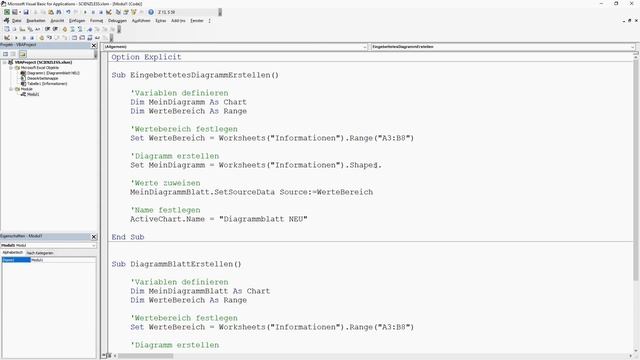Screen dimensions: 640x360
Task: Place cursor after Shapes. in code
Action: click(382, 165)
